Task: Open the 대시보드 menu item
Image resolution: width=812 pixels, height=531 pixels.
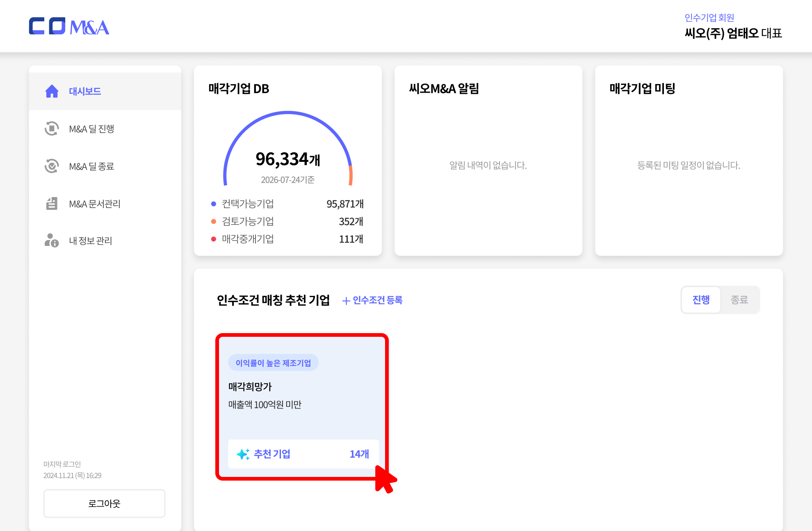Action: [x=105, y=91]
